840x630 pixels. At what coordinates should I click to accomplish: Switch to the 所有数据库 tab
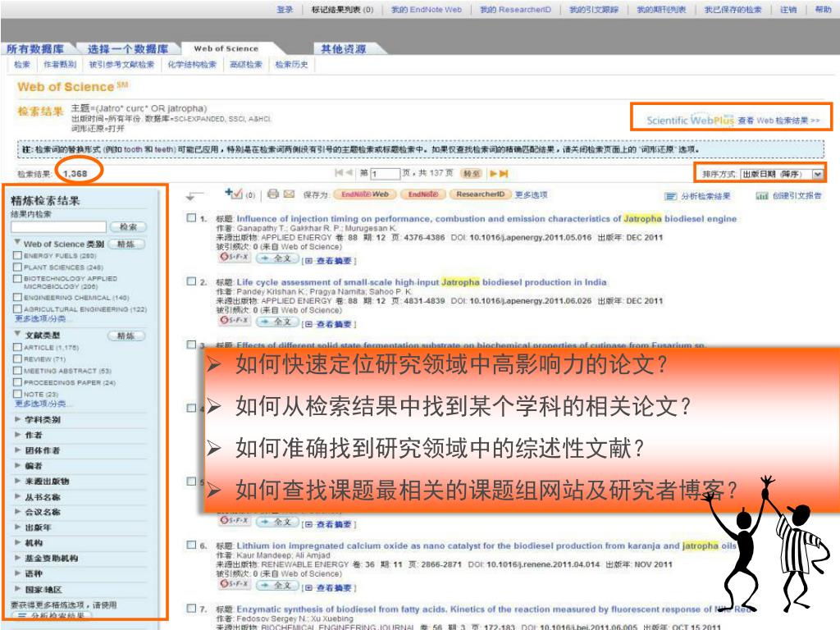(x=35, y=48)
